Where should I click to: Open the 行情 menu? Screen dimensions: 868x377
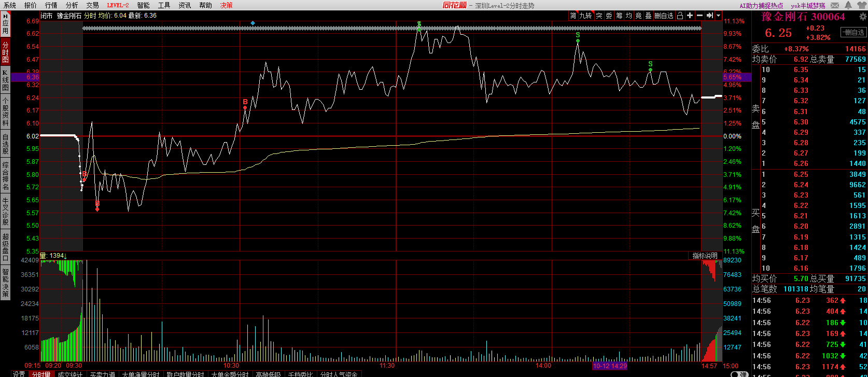click(x=51, y=5)
